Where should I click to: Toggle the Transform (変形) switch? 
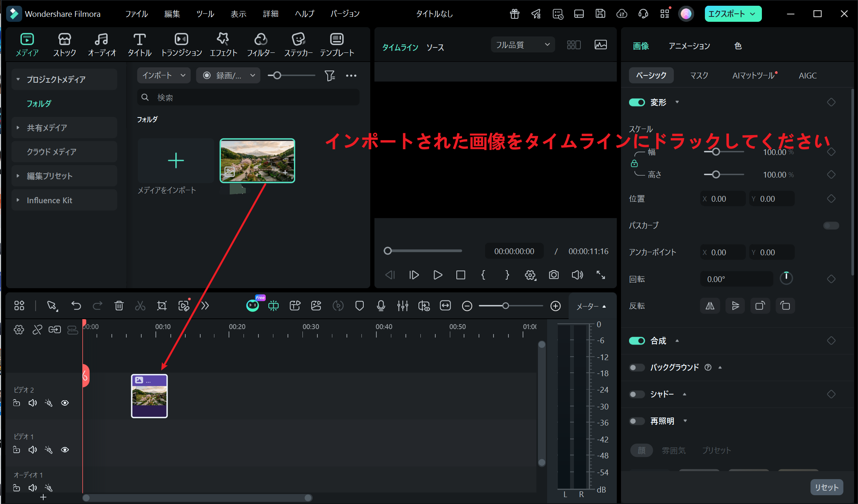[x=637, y=102]
